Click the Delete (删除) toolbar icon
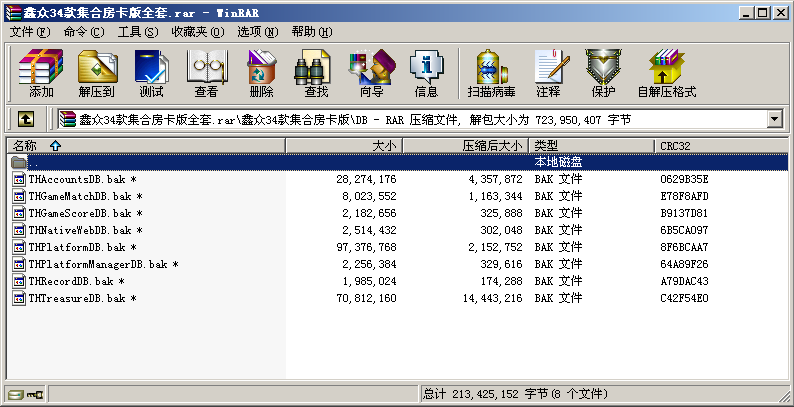This screenshot has height=407, width=794. (261, 74)
